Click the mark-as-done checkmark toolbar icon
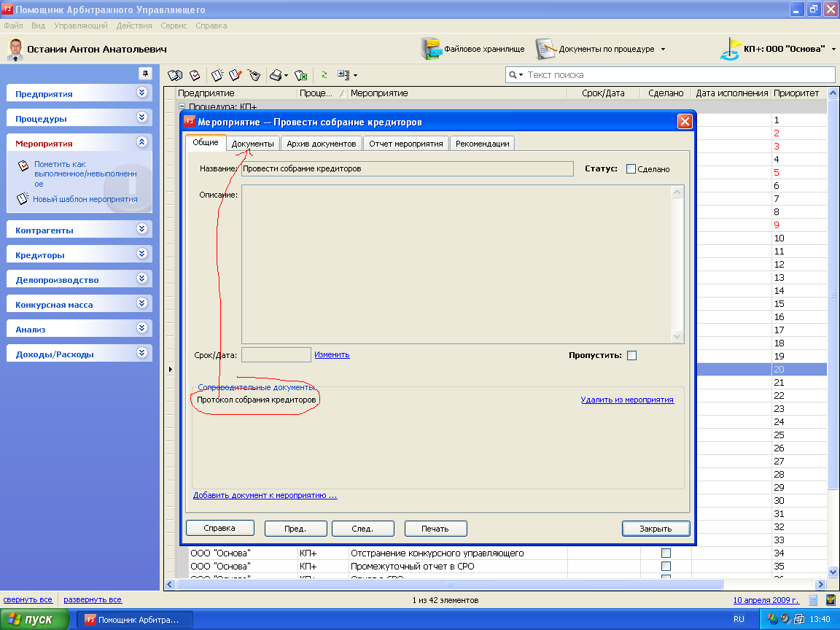This screenshot has height=630, width=840. click(x=195, y=76)
